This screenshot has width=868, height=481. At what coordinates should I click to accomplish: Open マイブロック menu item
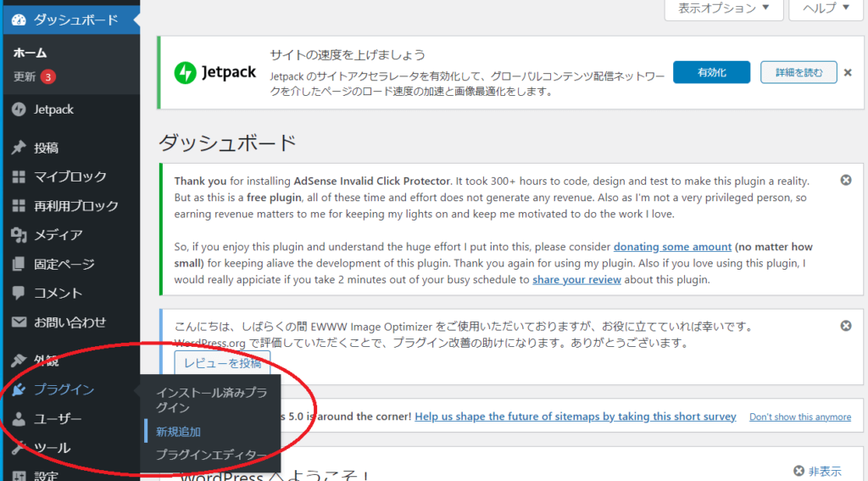pos(70,176)
